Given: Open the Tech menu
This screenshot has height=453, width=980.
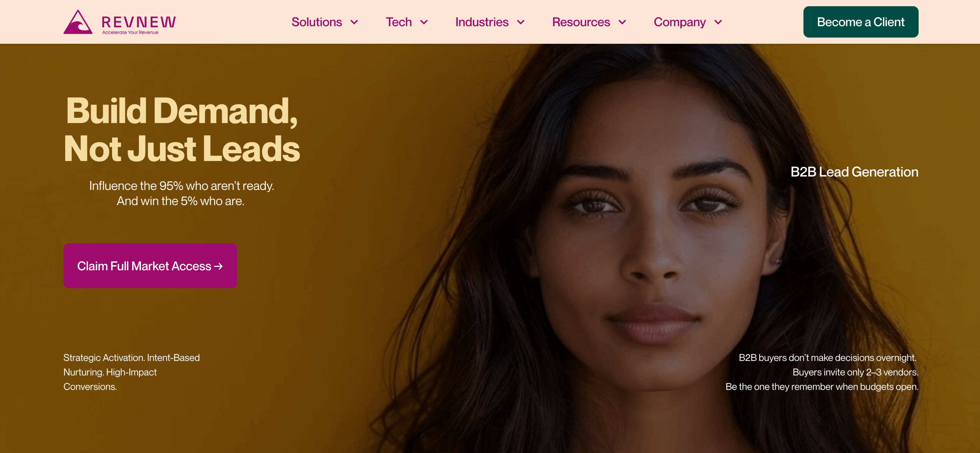Looking at the screenshot, I should [x=399, y=22].
